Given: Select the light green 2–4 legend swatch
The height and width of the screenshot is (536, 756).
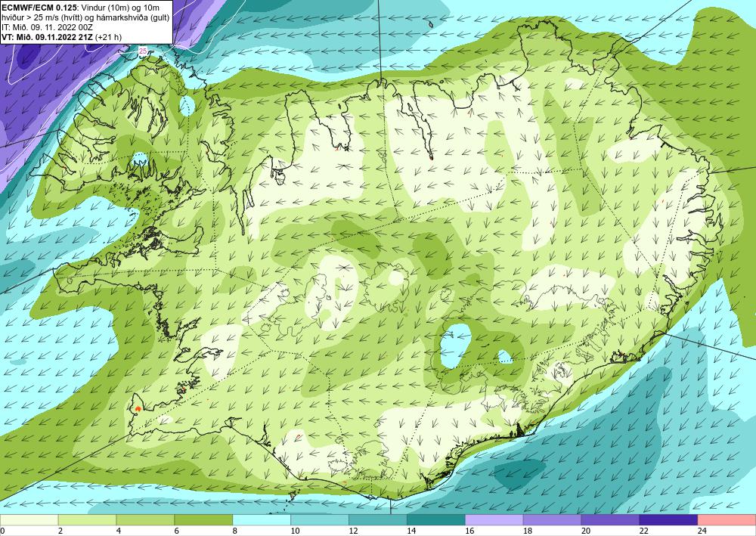Looking at the screenshot, I should pyautogui.click(x=87, y=520).
